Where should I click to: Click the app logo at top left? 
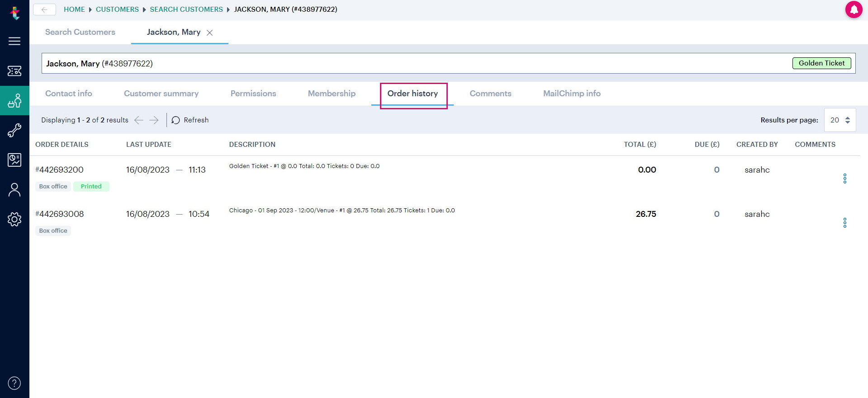15,13
